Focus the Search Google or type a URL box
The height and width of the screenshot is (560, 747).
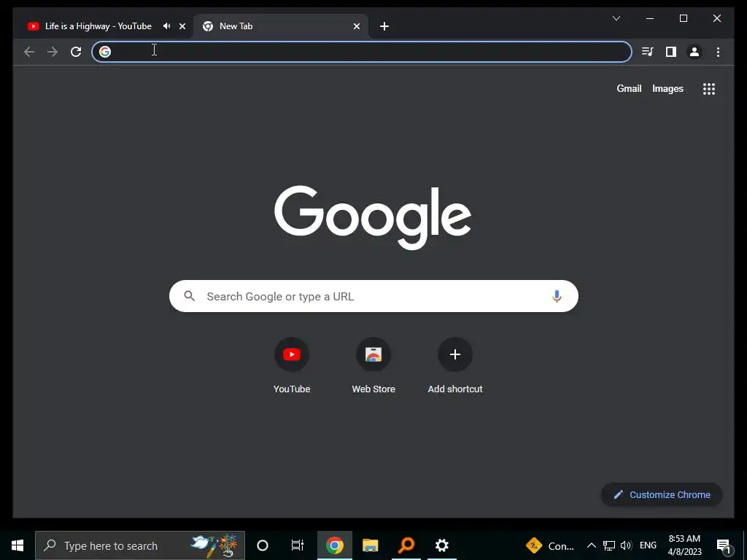[x=373, y=296]
